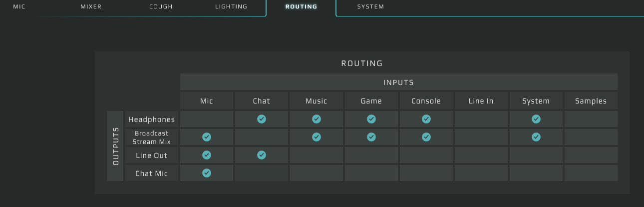This screenshot has width=644, height=207.
Task: Disable Chat routing to Line Out
Action: click(262, 155)
